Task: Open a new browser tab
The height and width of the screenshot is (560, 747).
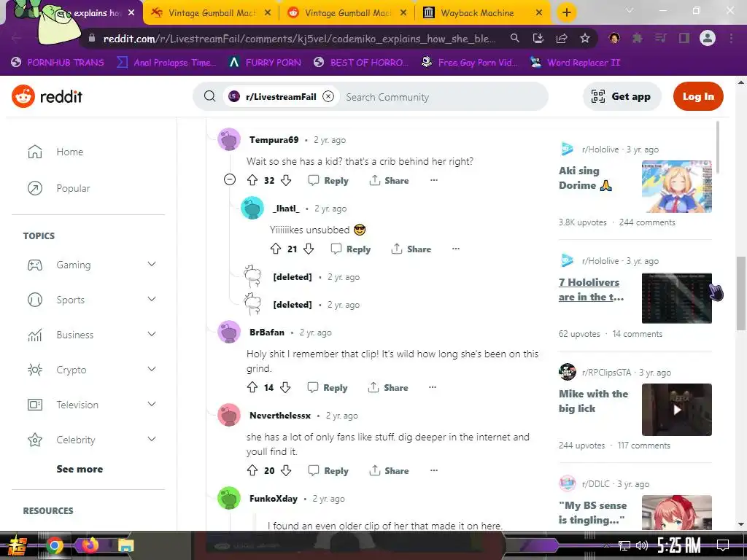Action: (566, 12)
